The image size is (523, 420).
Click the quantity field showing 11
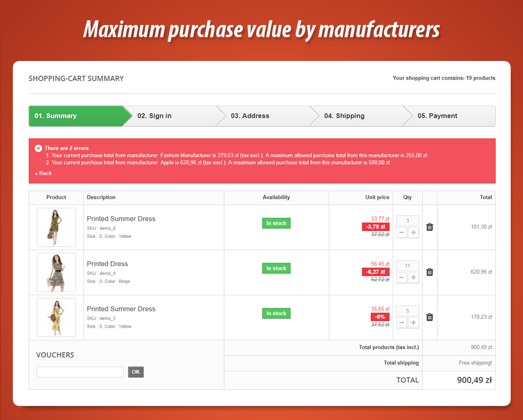[407, 265]
